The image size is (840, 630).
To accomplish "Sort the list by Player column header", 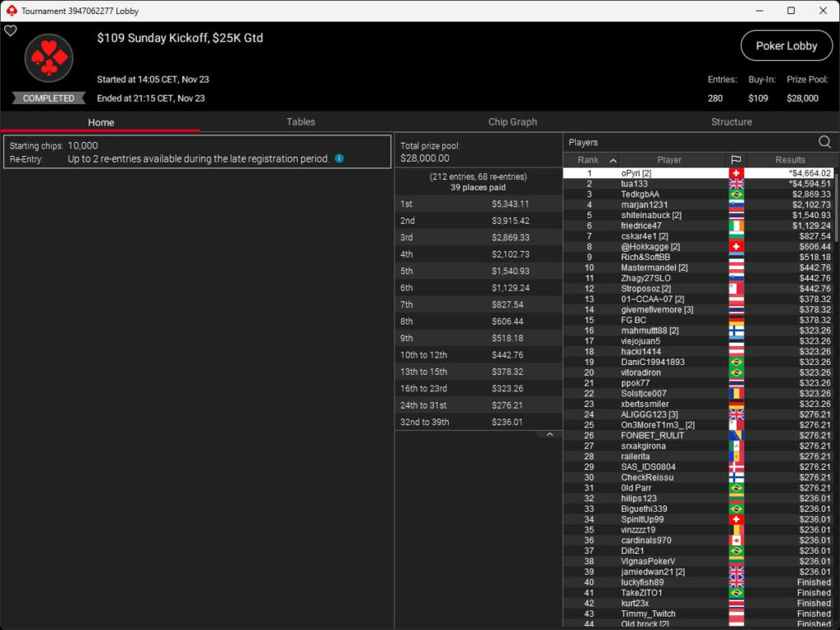I will click(x=669, y=160).
